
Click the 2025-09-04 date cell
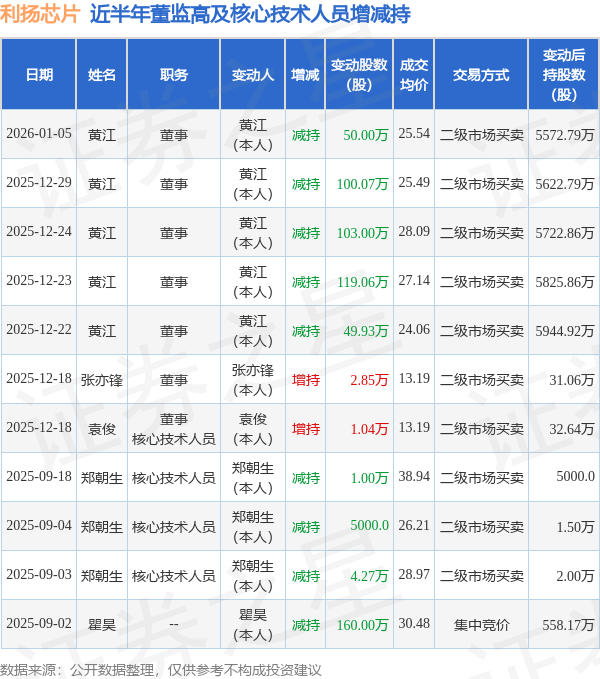coord(39,525)
